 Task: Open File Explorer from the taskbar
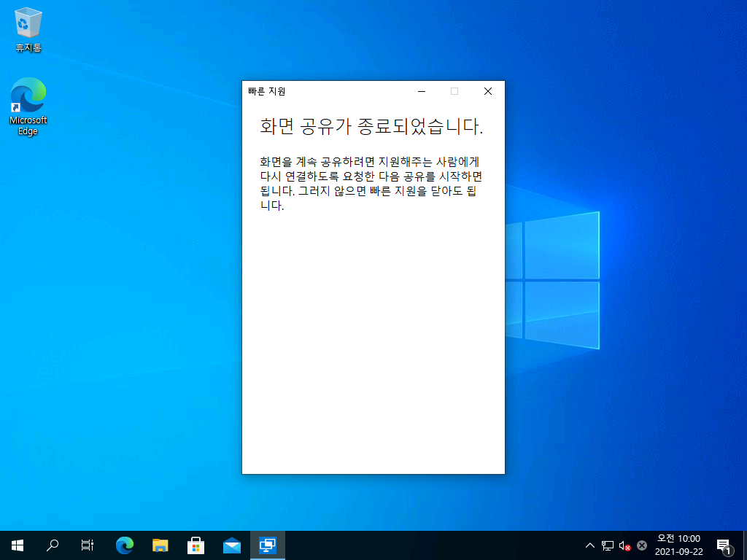pos(160,545)
